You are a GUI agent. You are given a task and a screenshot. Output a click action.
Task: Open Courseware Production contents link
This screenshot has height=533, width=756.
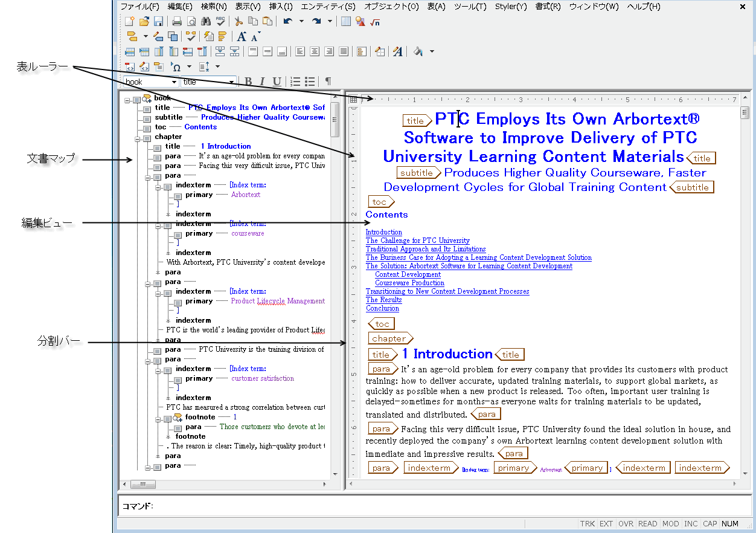410,283
